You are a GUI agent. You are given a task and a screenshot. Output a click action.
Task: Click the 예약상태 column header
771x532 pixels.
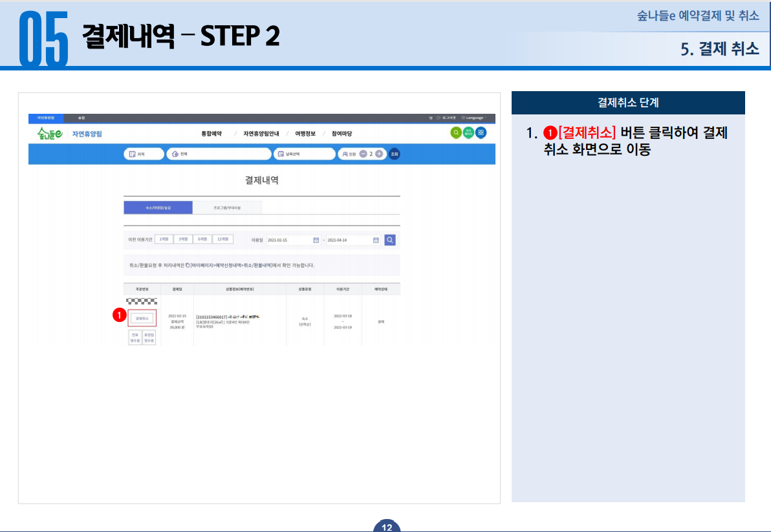(x=381, y=290)
